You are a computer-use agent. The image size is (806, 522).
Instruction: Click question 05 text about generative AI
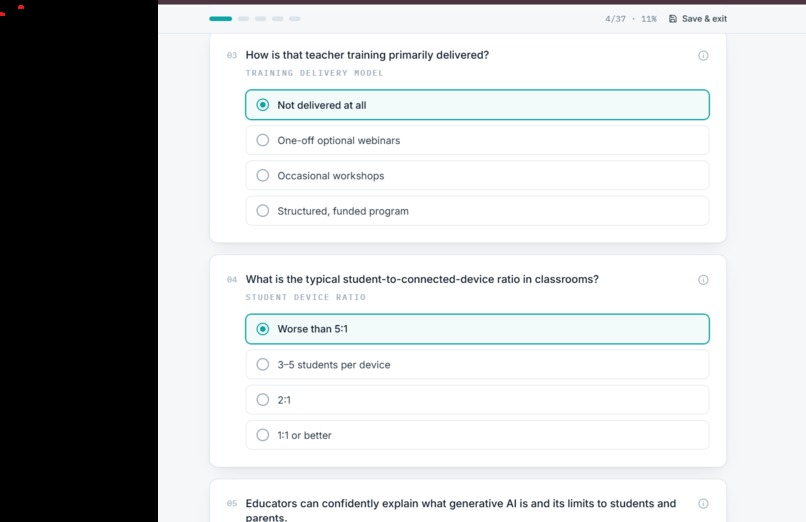point(461,510)
